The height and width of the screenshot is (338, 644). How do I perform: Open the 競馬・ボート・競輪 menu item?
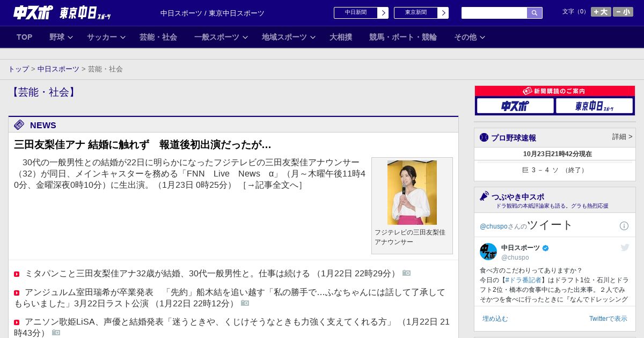pyautogui.click(x=403, y=37)
